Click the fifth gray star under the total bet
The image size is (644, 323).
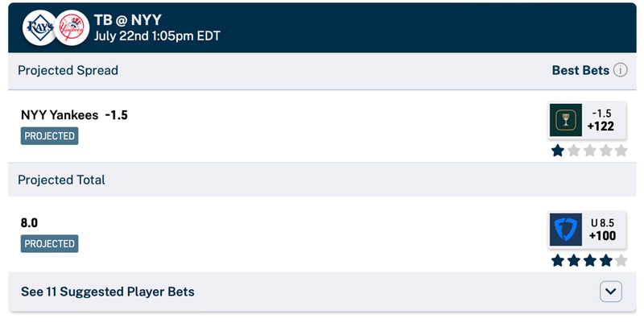click(x=621, y=260)
